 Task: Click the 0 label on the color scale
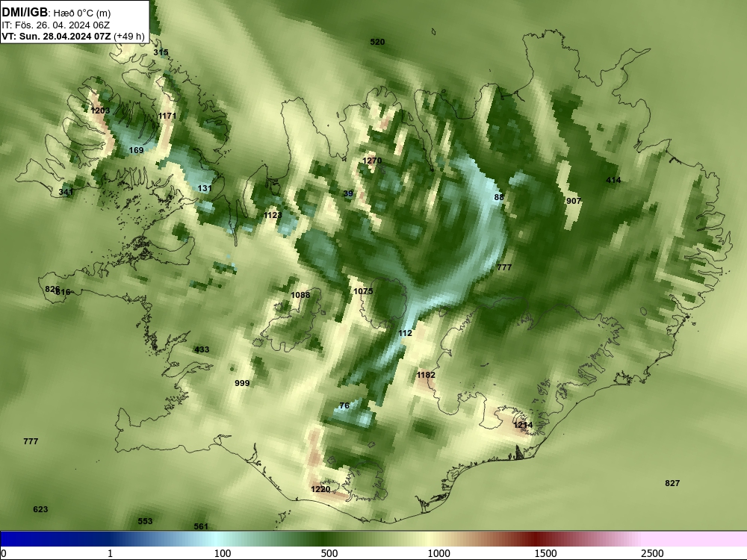4,553
